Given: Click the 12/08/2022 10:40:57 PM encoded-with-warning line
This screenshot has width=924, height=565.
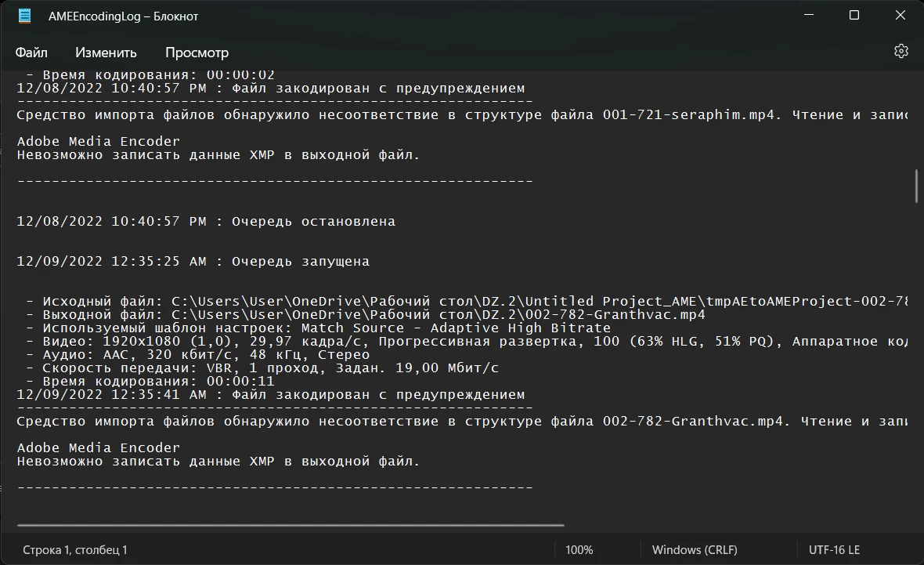Looking at the screenshot, I should [x=270, y=89].
